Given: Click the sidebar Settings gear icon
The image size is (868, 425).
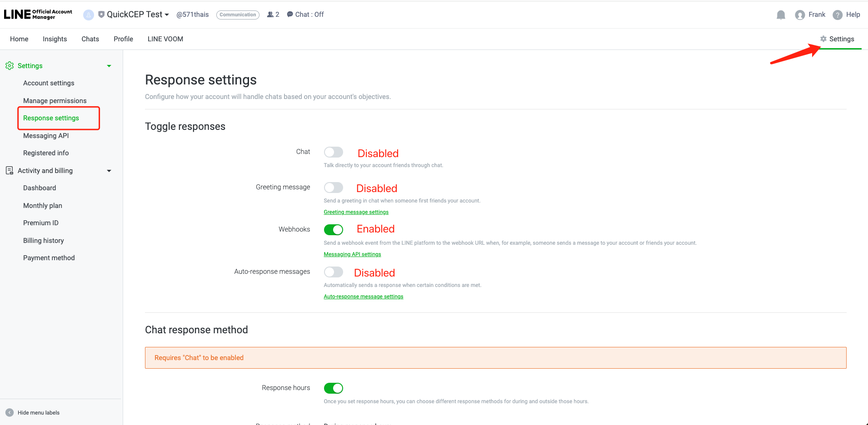Looking at the screenshot, I should (x=10, y=66).
